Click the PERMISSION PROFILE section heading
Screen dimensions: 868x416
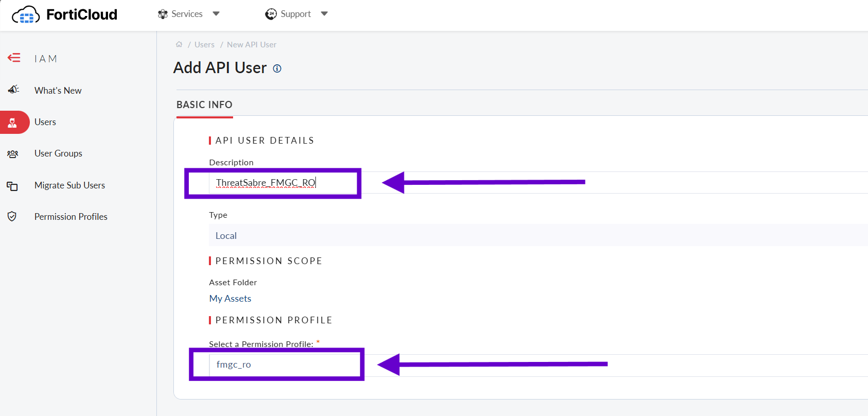pyautogui.click(x=274, y=320)
